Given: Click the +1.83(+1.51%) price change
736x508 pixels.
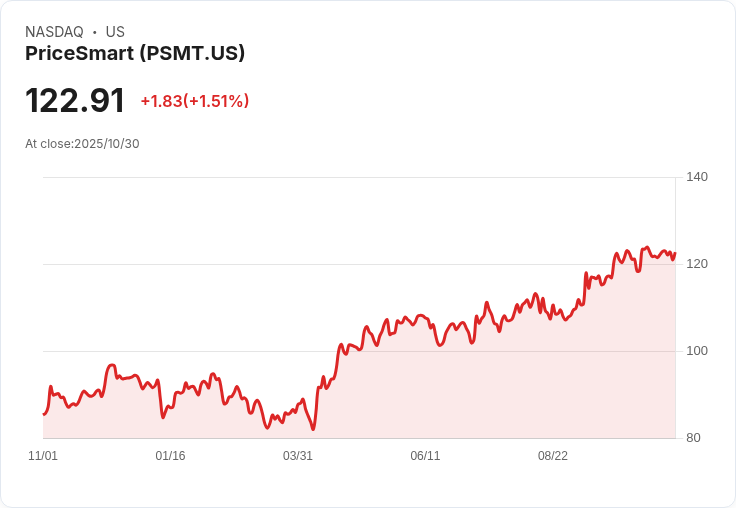Looking at the screenshot, I should click(x=195, y=101).
